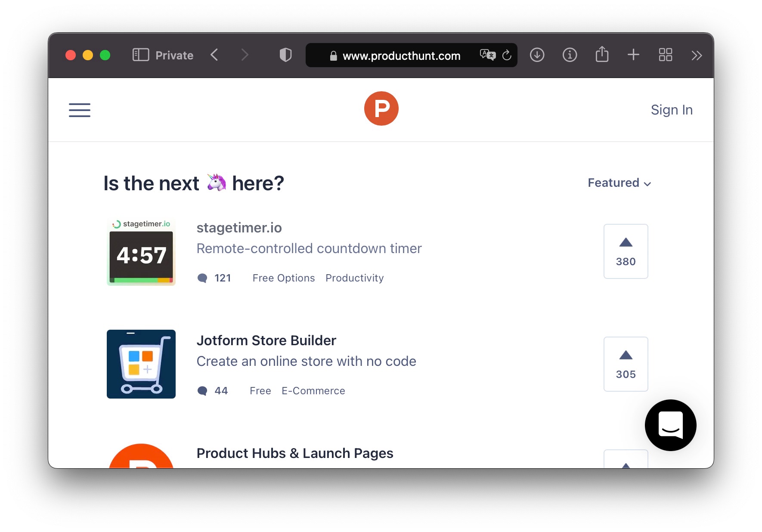
Task: Click the Free pricing tag for Jotform
Action: 260,391
